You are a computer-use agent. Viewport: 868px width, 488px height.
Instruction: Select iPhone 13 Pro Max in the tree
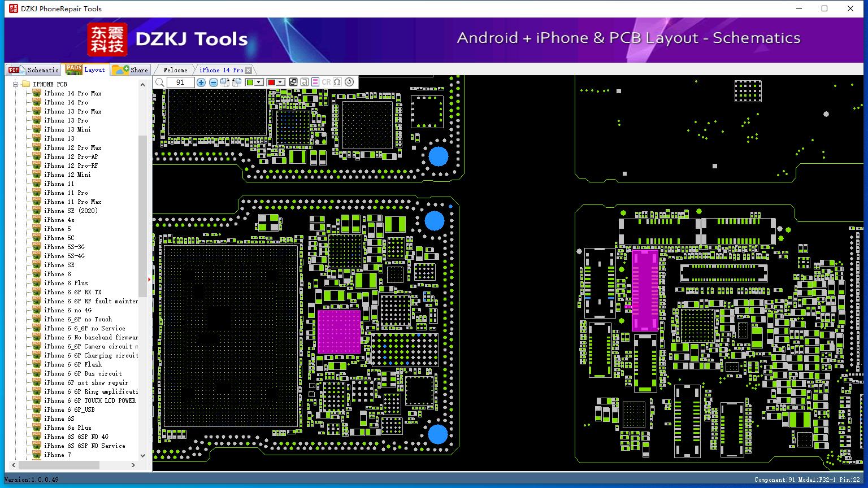click(x=73, y=111)
